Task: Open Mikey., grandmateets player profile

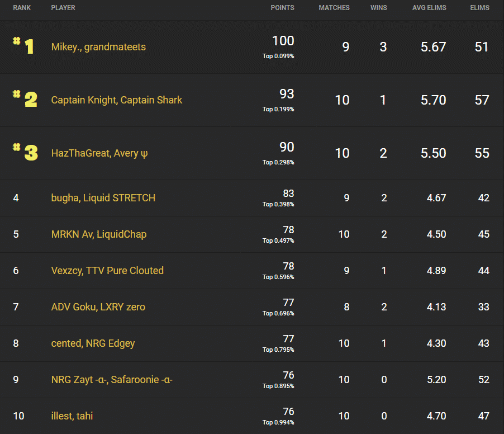Action: pyautogui.click(x=98, y=47)
